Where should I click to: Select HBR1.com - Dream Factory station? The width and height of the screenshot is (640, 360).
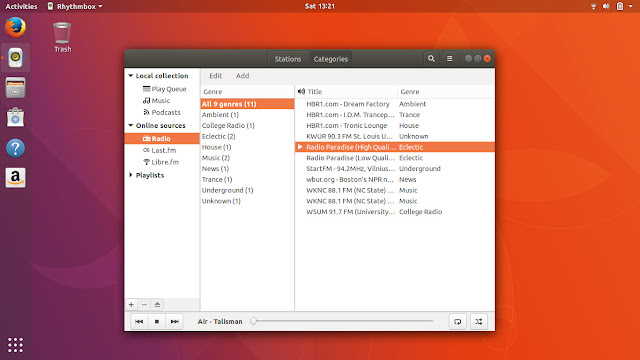395,104
